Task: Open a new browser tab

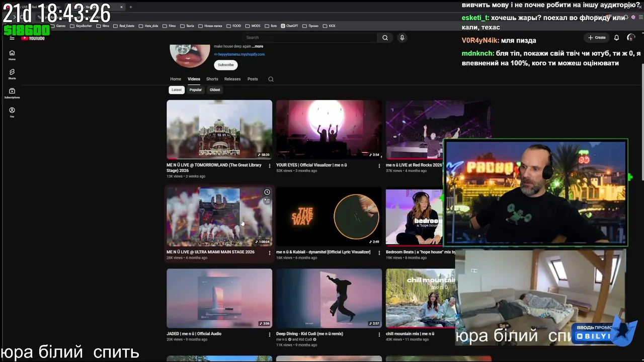Action: (x=131, y=7)
